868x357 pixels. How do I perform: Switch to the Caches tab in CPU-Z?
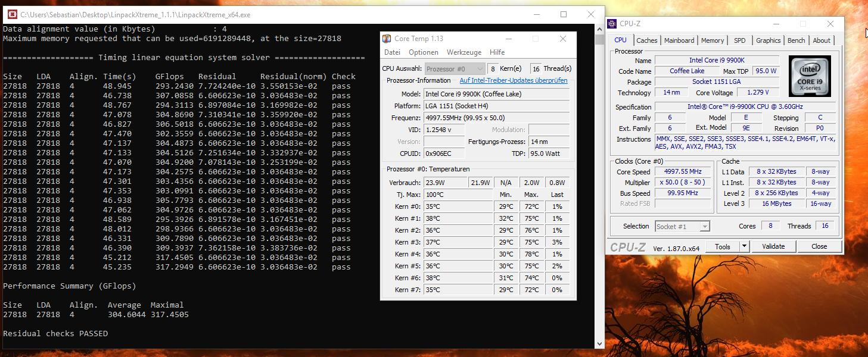coord(647,40)
